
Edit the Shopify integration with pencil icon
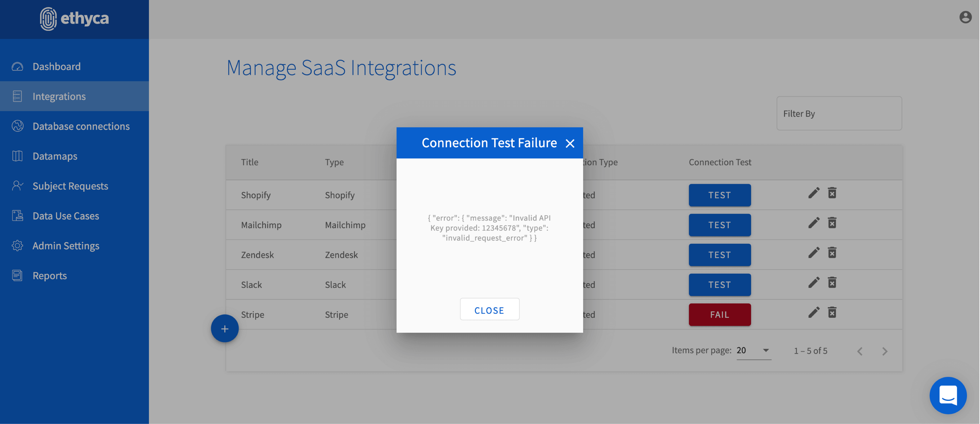click(x=813, y=193)
